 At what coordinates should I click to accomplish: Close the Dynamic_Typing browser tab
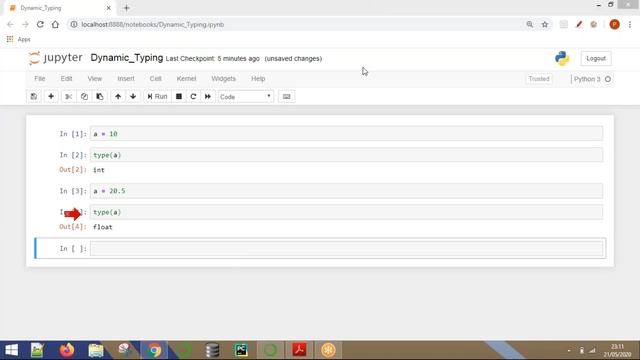coord(109,8)
